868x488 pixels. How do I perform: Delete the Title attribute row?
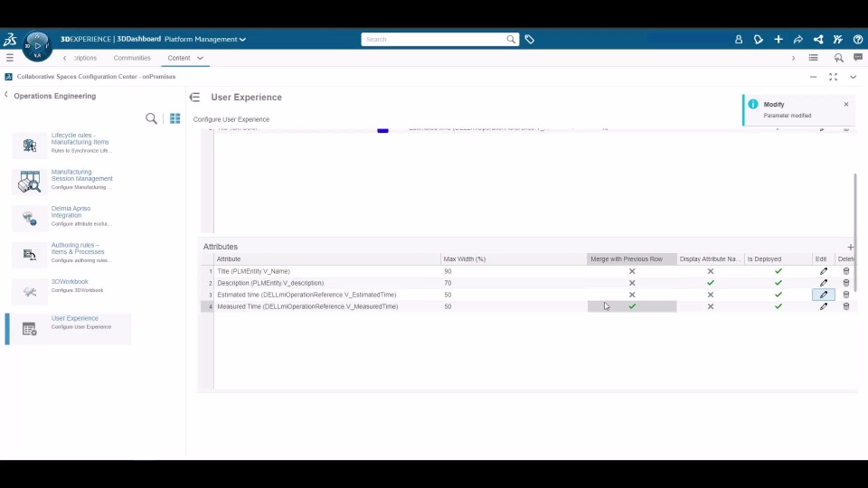coord(846,271)
